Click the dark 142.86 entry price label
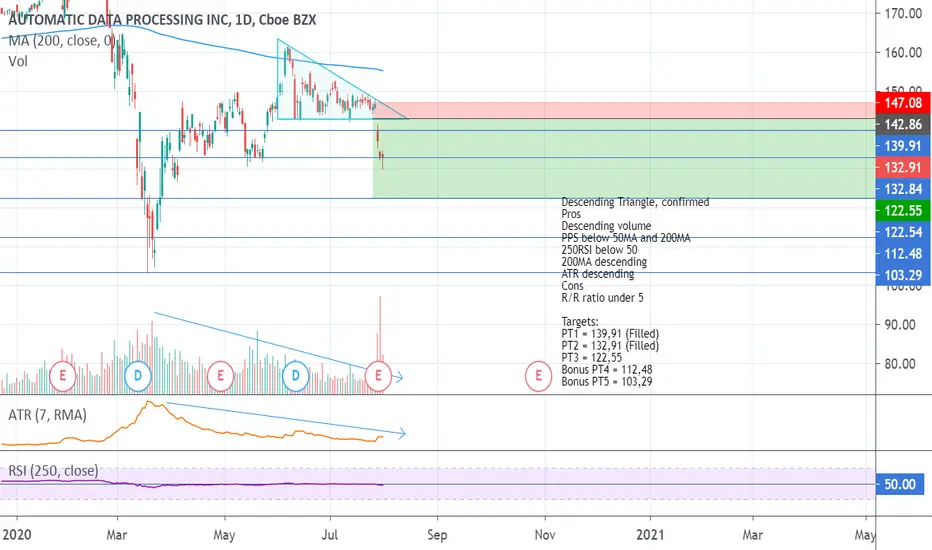 point(903,124)
